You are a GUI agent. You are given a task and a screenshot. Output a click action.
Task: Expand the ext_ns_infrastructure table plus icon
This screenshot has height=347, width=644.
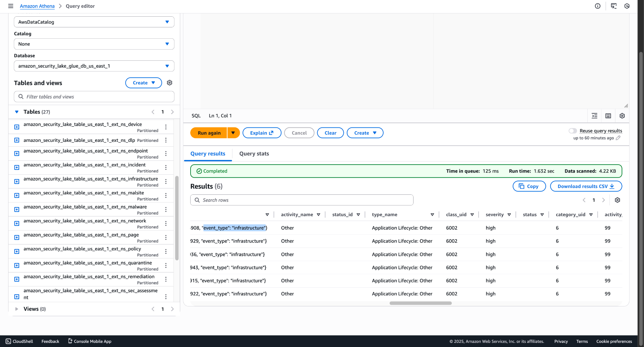(17, 182)
